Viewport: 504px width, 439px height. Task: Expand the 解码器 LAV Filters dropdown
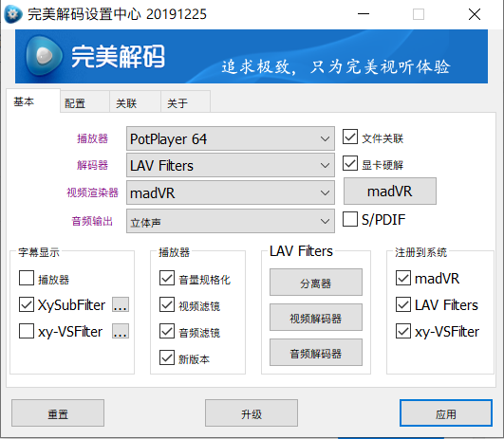(x=230, y=165)
